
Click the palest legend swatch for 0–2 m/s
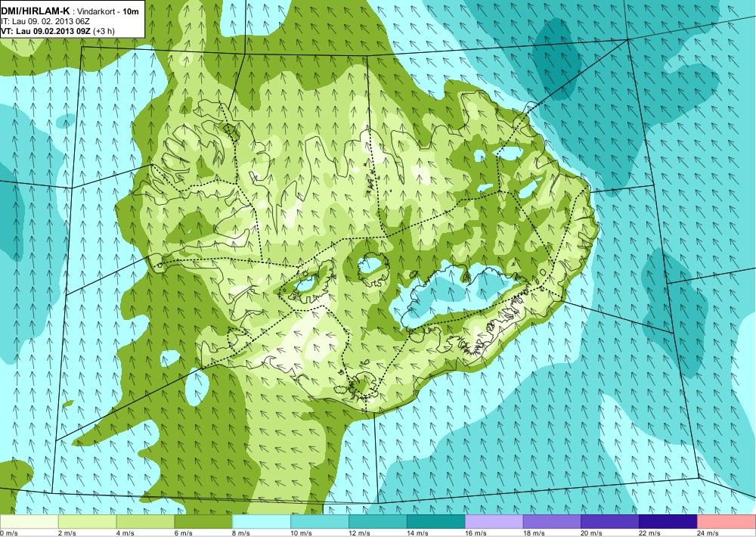pos(29,522)
